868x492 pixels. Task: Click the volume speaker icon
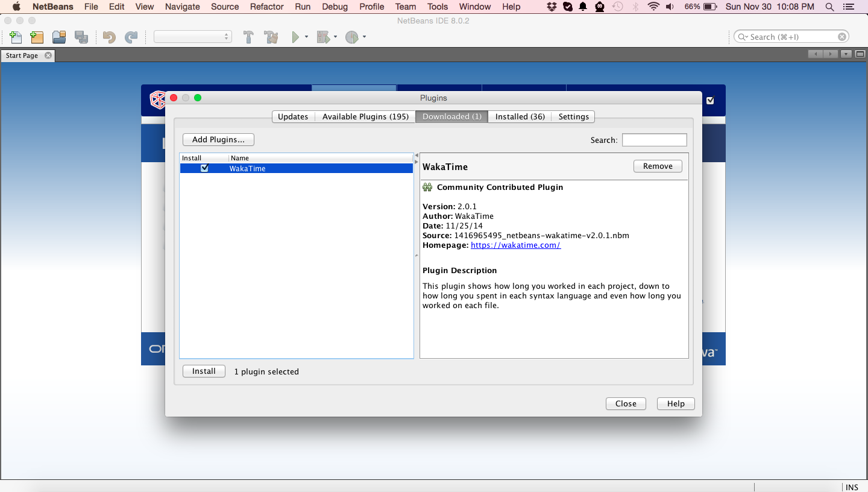[670, 7]
